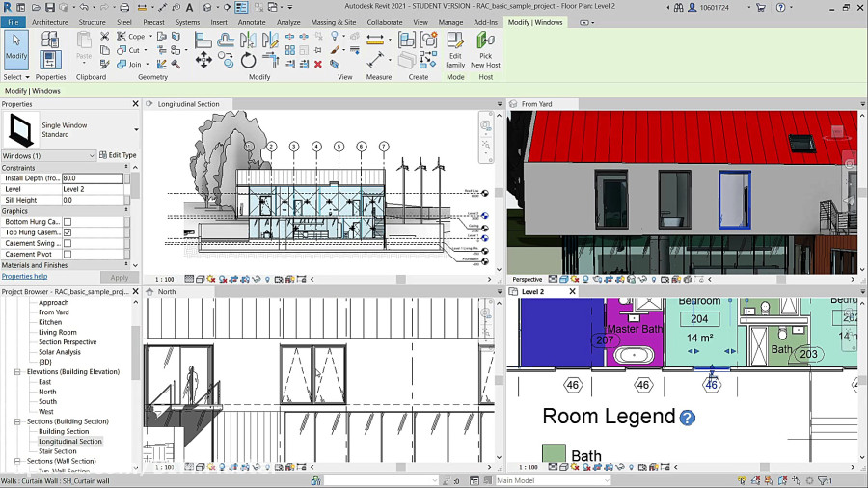Screen dimensions: 868x488
Task: Collapse the Constraints section
Action: [x=126, y=167]
